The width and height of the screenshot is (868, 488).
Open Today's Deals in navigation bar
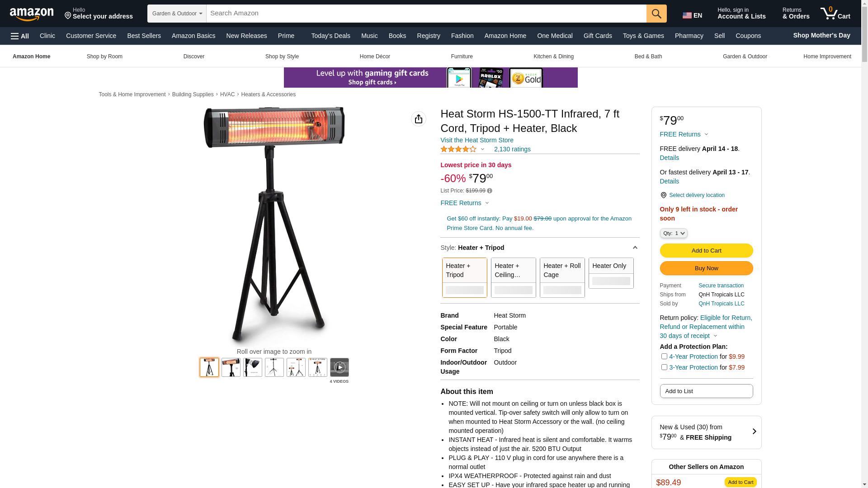330,36
